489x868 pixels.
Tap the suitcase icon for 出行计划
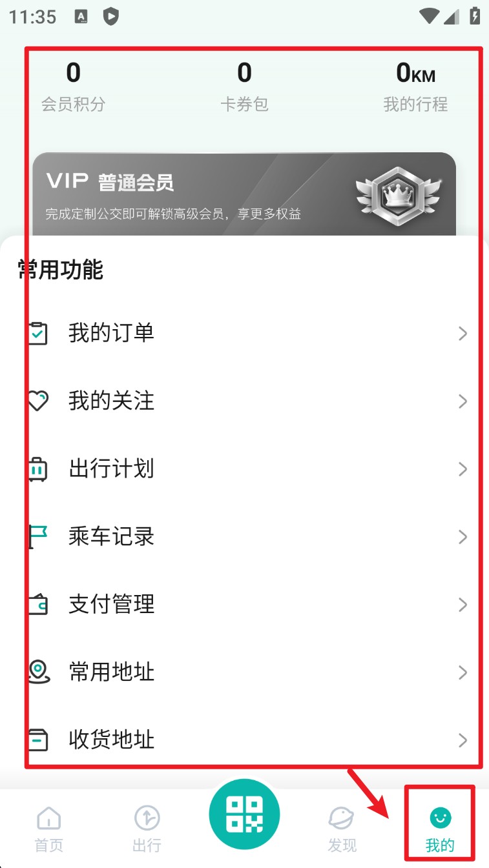[x=39, y=469]
